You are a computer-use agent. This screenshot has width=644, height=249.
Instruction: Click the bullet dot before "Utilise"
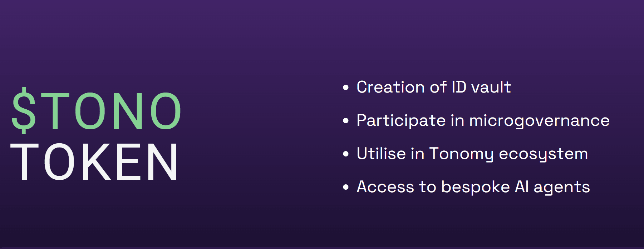coord(345,154)
